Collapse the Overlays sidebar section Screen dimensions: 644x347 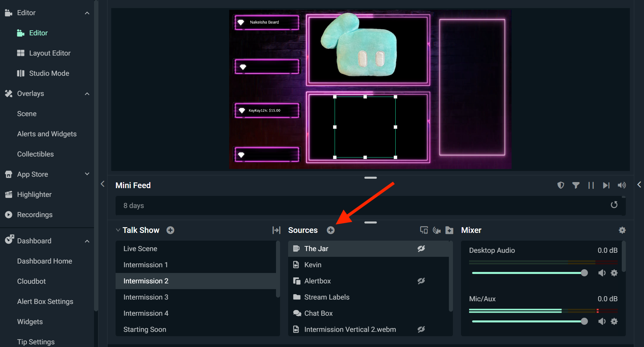point(87,94)
